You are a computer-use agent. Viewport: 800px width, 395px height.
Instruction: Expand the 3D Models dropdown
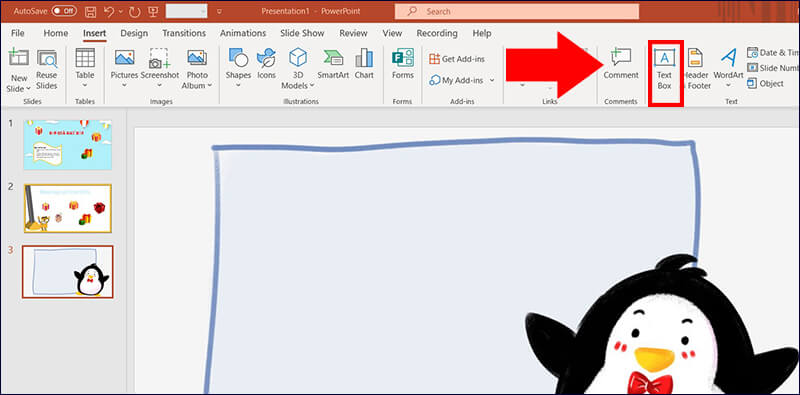(312, 86)
